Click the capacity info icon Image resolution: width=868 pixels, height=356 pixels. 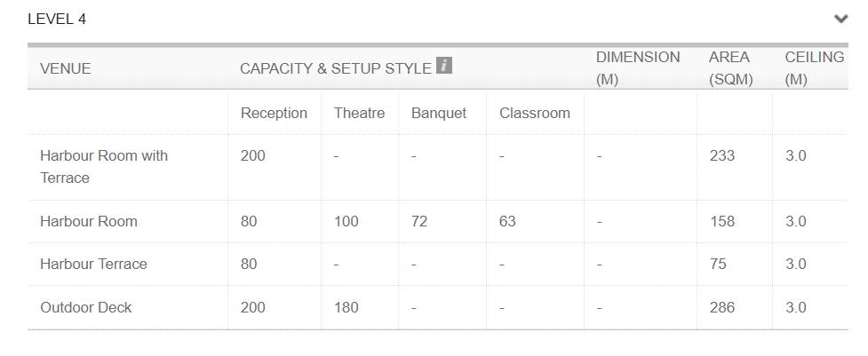click(x=444, y=66)
